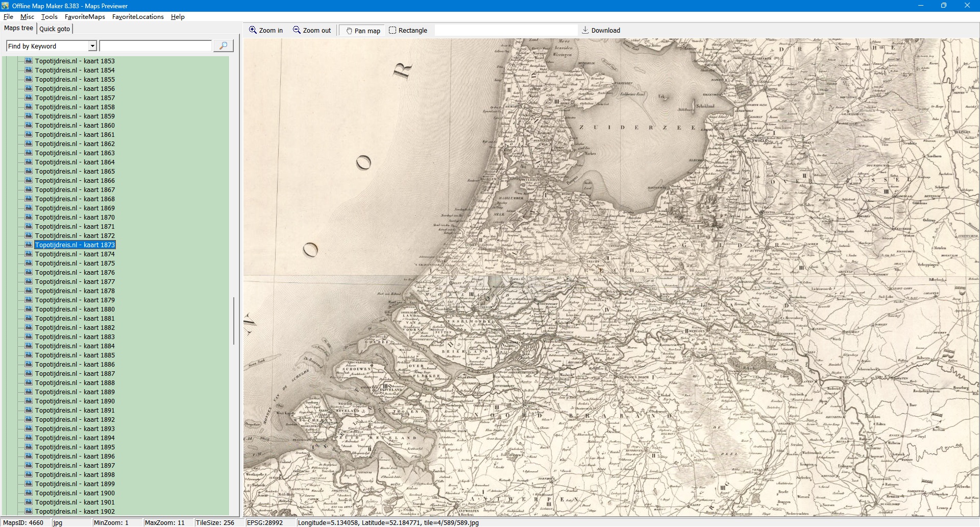Click the map icon beside kaart 1860

tap(29, 125)
